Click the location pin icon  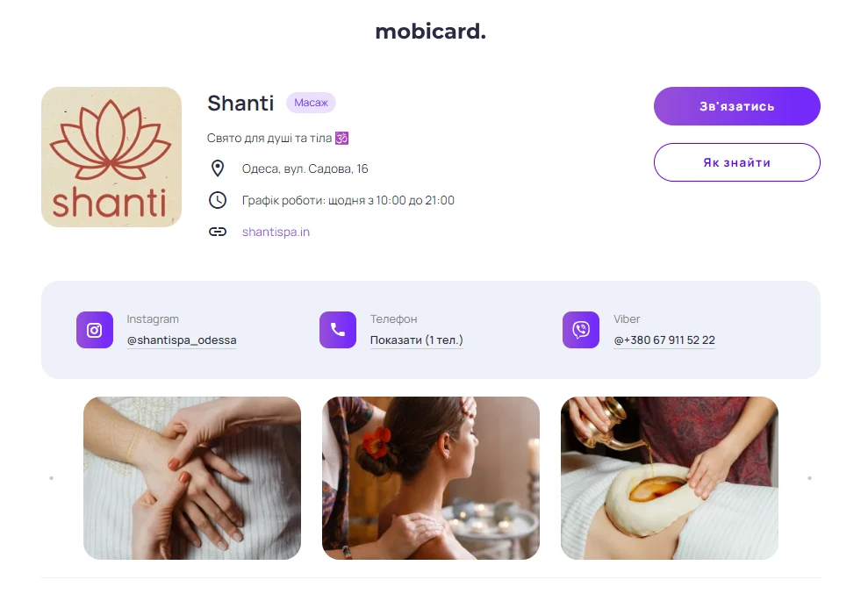(x=218, y=168)
